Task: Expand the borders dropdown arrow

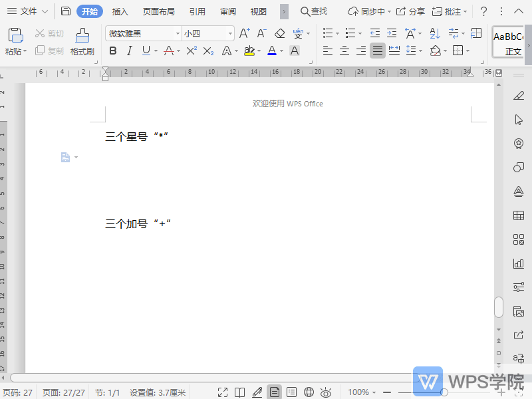Action: pyautogui.click(x=468, y=51)
